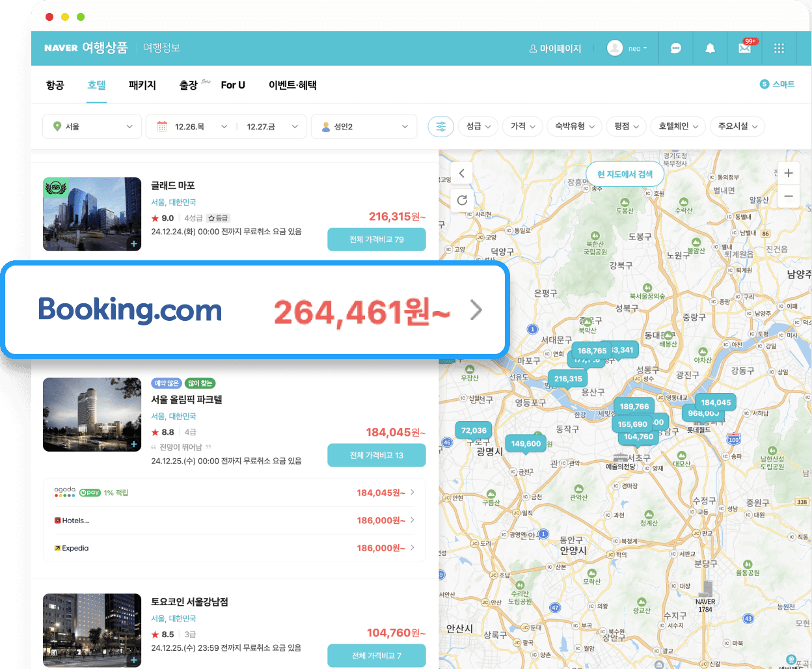Collapse the map panel with left arrow

pos(461,173)
